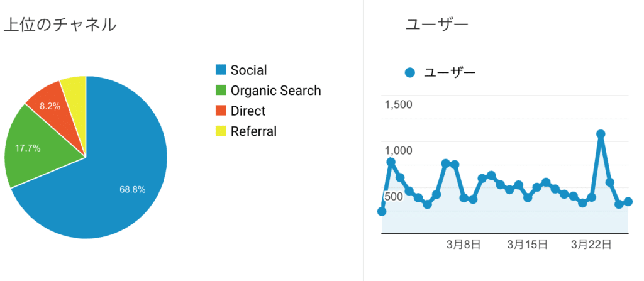This screenshot has width=644, height=281.
Task: Click the 3月8日 axis label
Action: point(464,245)
